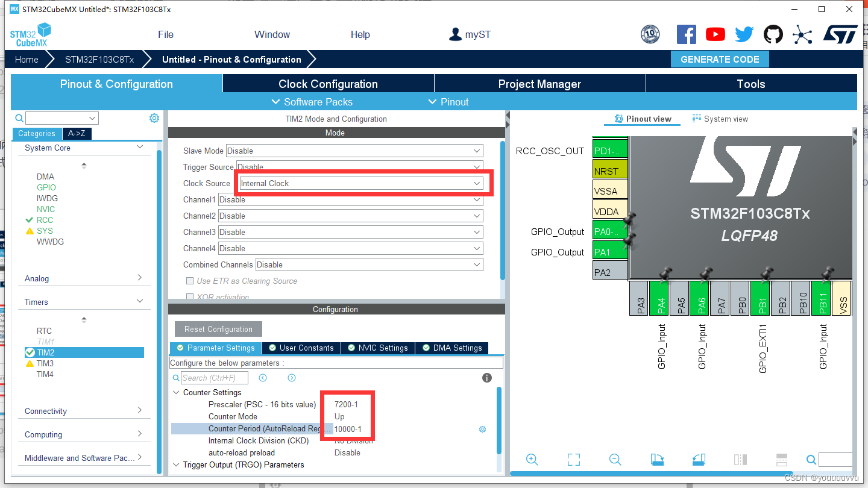Image resolution: width=868 pixels, height=488 pixels.
Task: Go to the previous search result arrow
Action: pos(263,378)
